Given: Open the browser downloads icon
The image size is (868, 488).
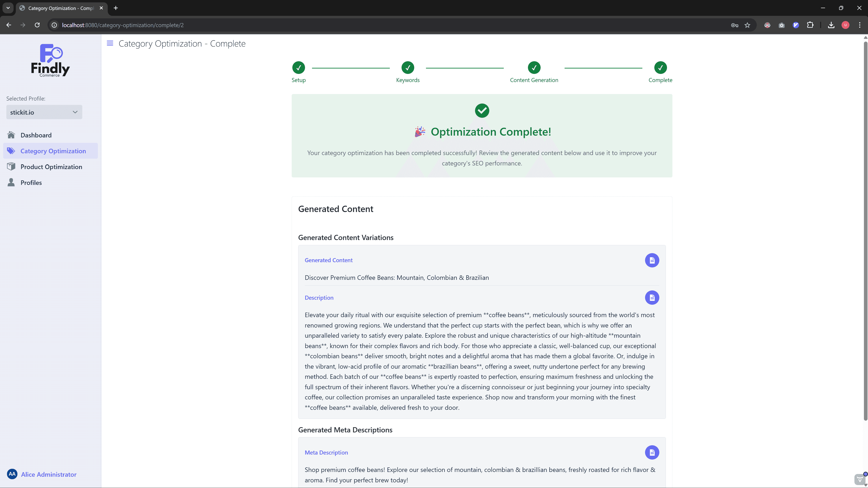Looking at the screenshot, I should click(831, 25).
